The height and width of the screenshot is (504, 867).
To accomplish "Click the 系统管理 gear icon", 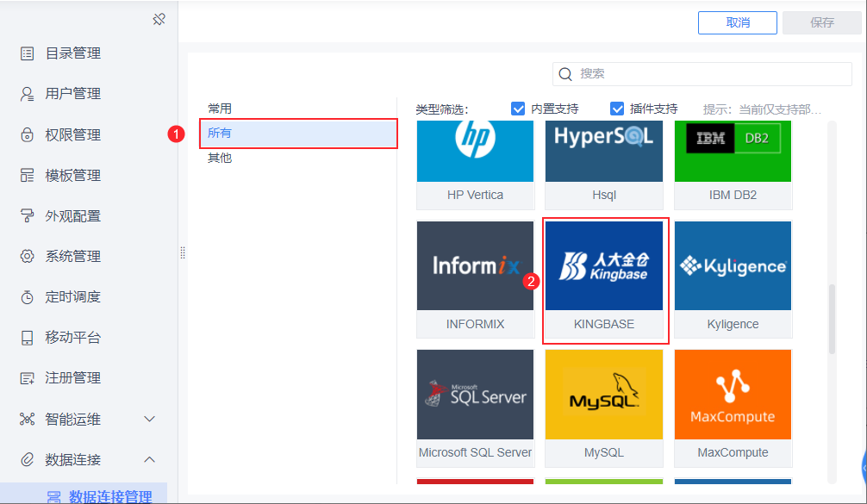I will pyautogui.click(x=27, y=257).
